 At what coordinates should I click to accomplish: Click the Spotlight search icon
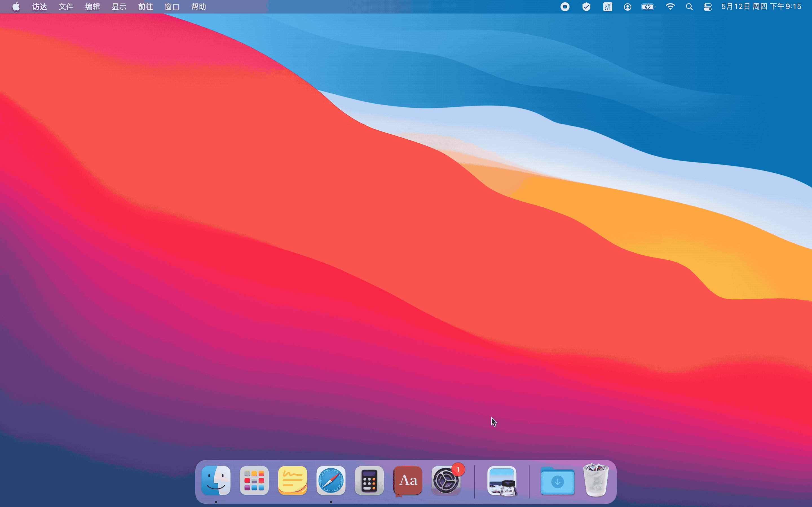point(689,7)
